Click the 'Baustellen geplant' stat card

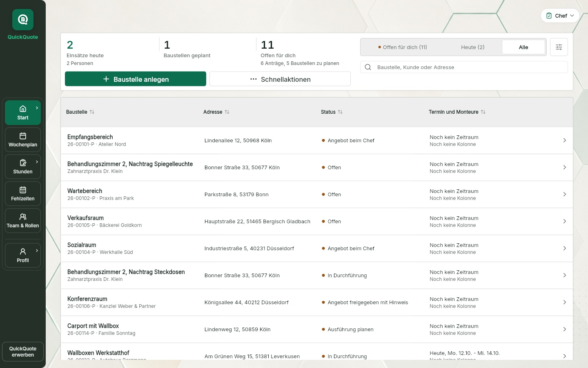click(207, 52)
